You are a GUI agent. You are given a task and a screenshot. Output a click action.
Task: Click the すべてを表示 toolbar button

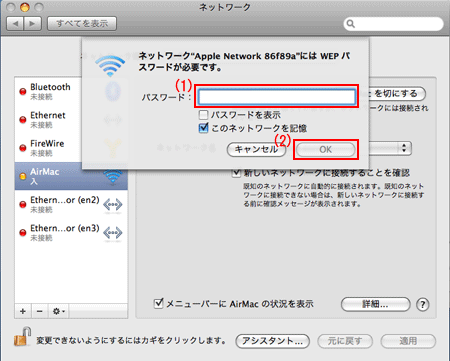tap(82, 24)
